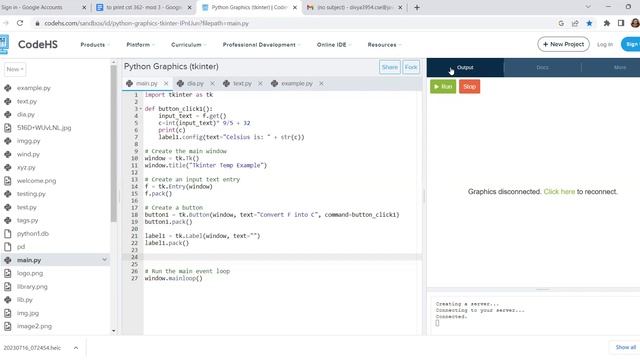Open test.py in the file list
Viewport: 640px width, 360px height.
(x=27, y=207)
